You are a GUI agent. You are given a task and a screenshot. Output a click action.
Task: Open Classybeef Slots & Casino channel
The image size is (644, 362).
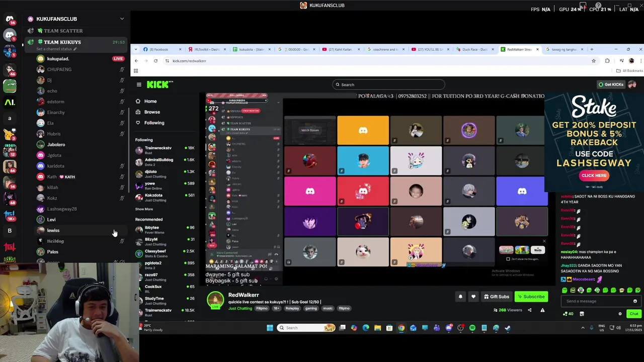165,253
